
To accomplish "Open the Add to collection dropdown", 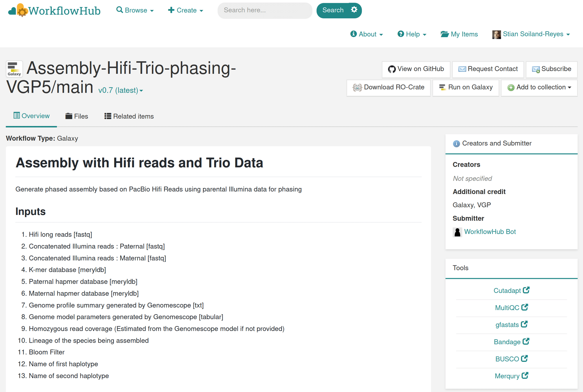I will pos(539,87).
